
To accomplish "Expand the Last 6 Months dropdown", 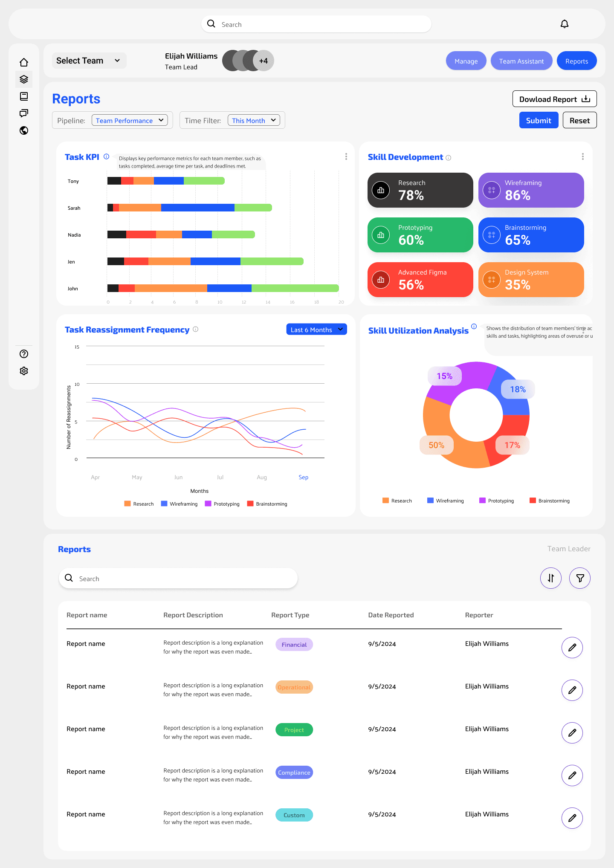I will [316, 330].
